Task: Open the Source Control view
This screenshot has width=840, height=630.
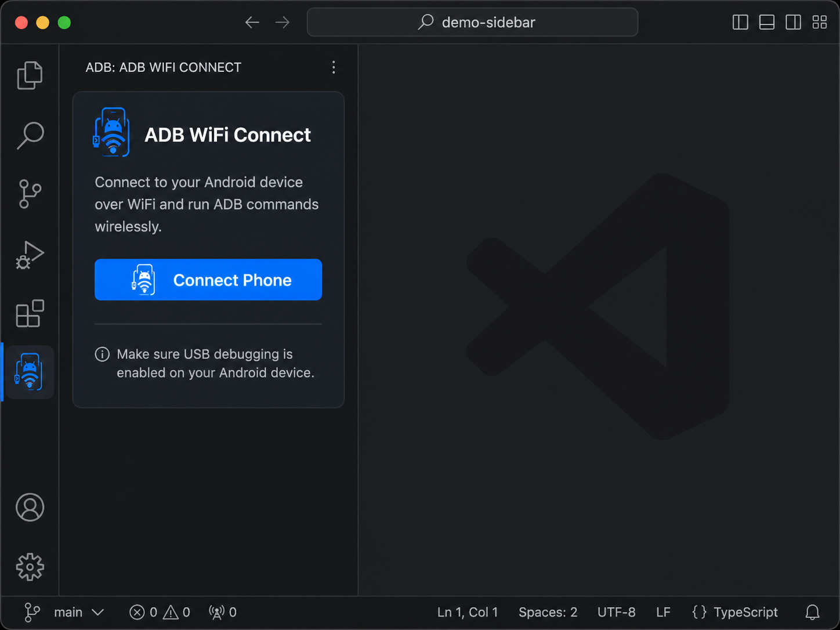Action: pyautogui.click(x=30, y=194)
